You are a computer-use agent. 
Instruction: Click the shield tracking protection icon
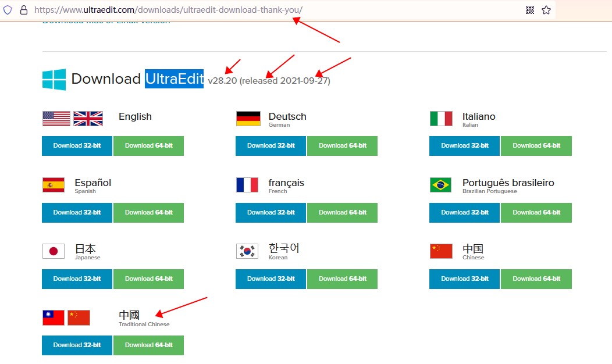click(x=8, y=10)
